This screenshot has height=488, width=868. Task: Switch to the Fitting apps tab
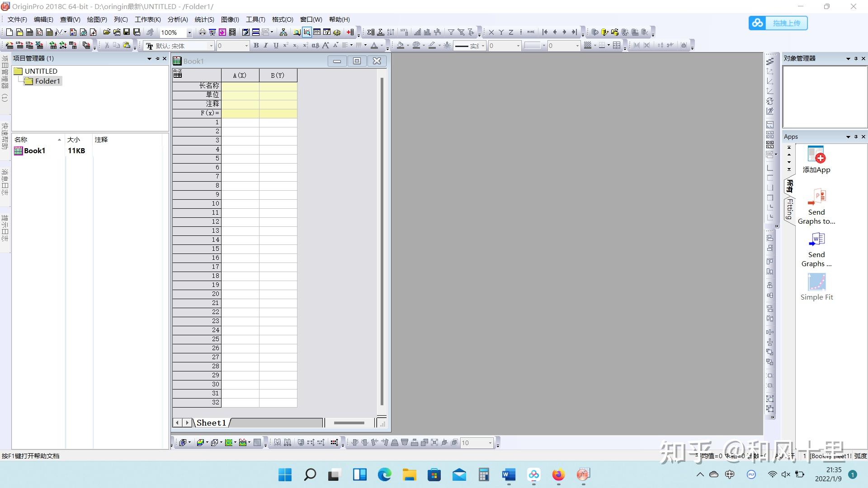coord(789,209)
